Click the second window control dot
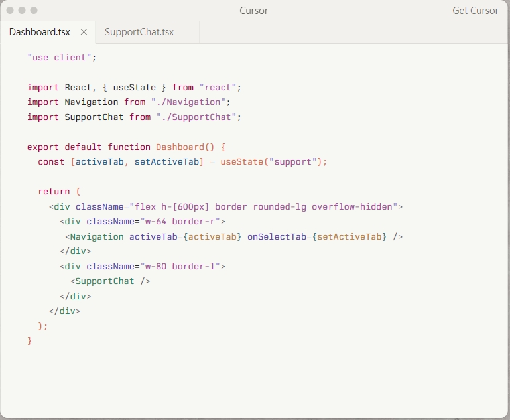510x420 pixels. coord(22,11)
